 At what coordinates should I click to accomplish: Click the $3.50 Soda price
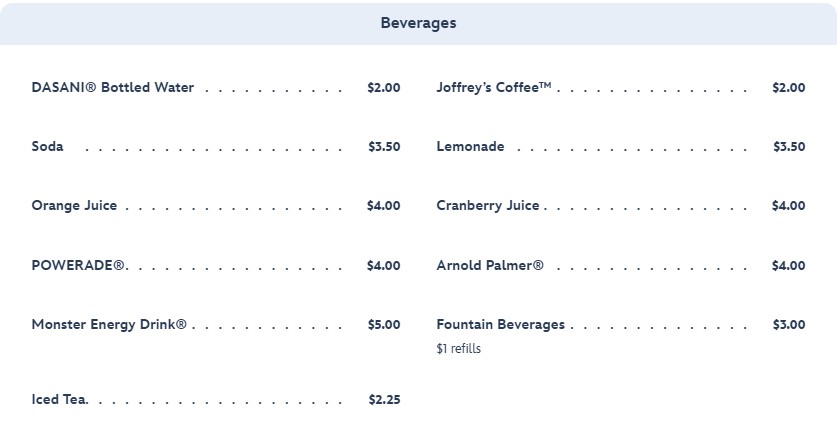(x=384, y=147)
